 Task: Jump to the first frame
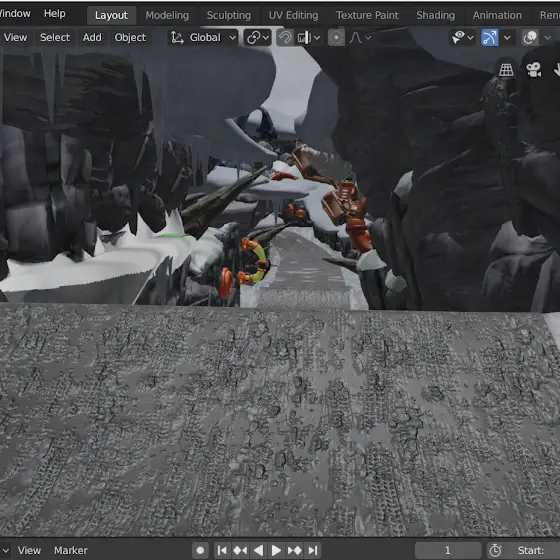pyautogui.click(x=221, y=550)
